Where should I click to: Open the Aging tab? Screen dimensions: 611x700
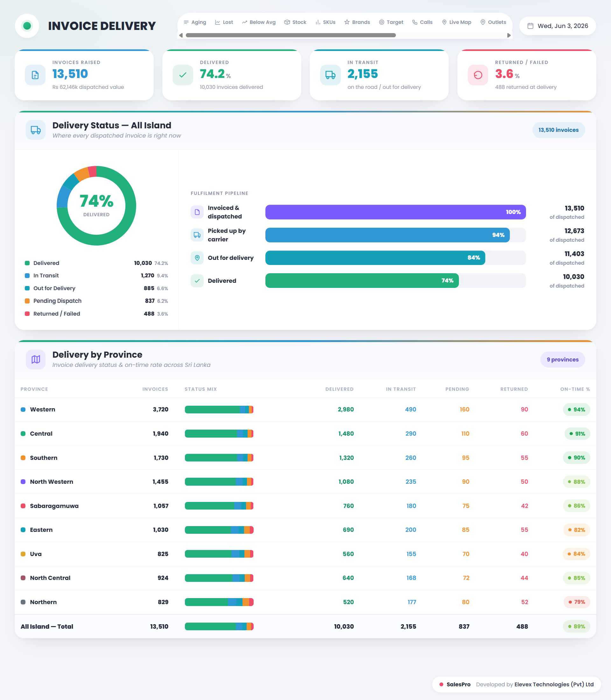click(x=195, y=22)
